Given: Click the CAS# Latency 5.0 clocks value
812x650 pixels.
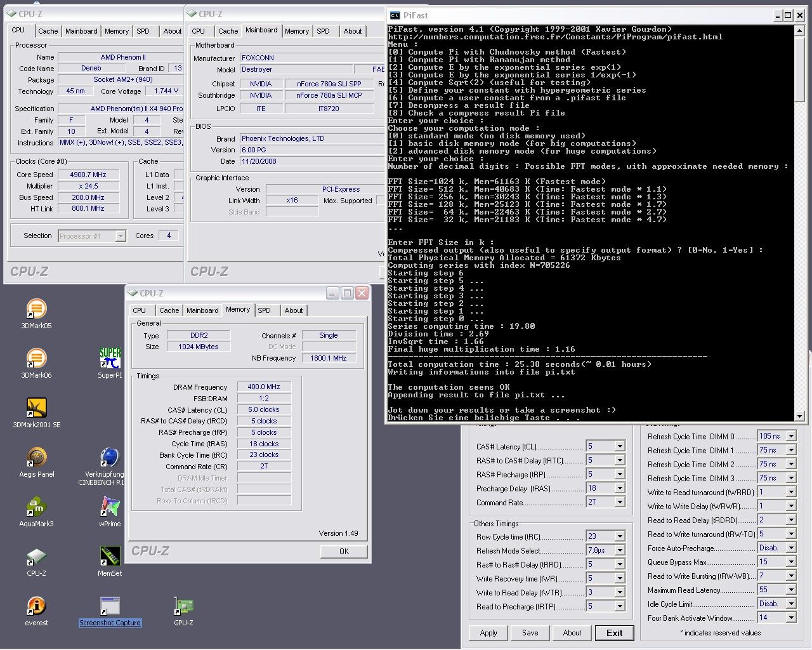Looking at the screenshot, I should 264,409.
